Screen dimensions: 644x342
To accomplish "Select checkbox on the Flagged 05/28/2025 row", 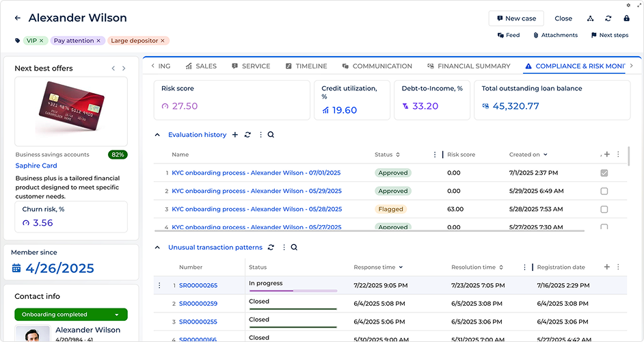I will [604, 209].
